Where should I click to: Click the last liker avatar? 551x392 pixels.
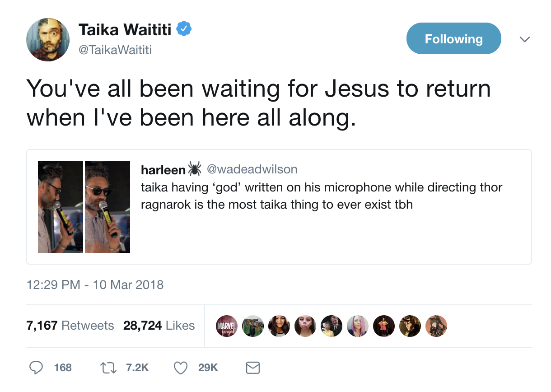436,326
